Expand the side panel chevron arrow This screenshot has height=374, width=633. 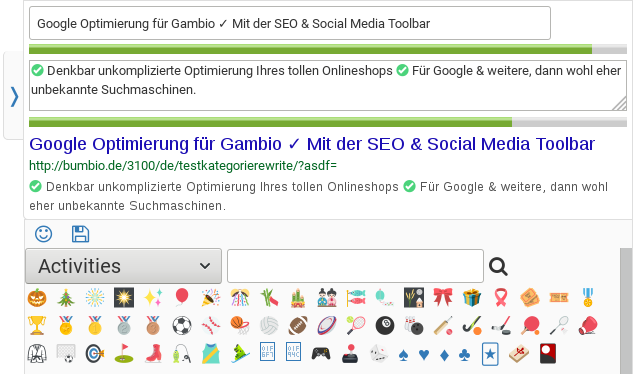coord(14,97)
